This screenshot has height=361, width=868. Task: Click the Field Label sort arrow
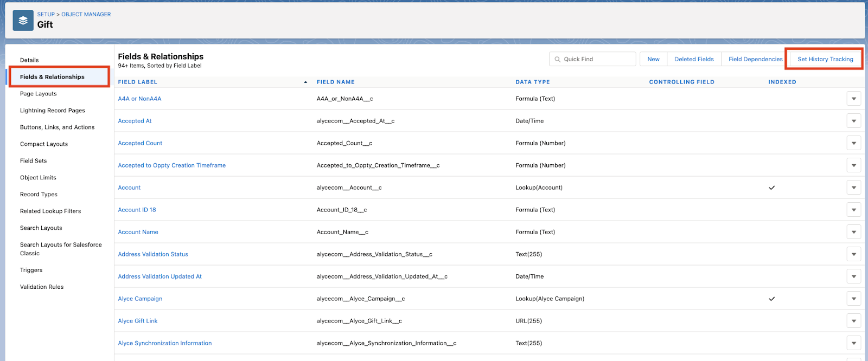[x=305, y=82]
